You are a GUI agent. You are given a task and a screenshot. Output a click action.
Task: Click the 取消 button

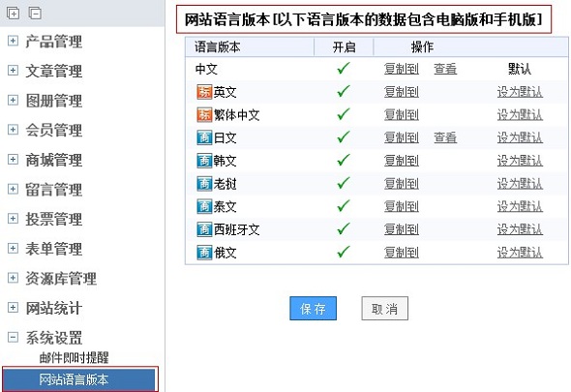click(x=385, y=309)
